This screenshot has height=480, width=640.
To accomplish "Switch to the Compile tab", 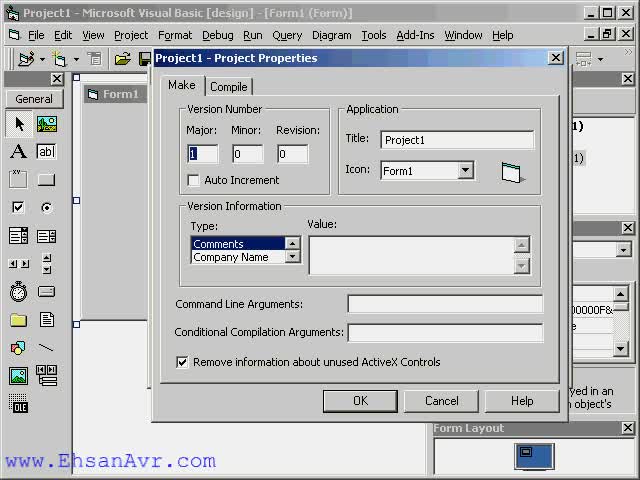I will (229, 87).
